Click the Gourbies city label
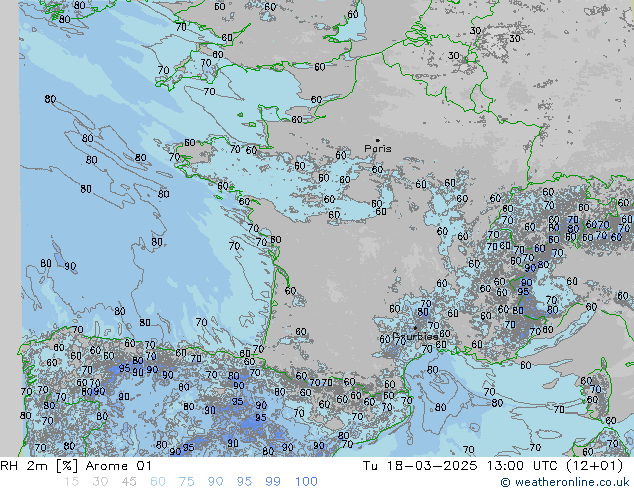 [415, 336]
